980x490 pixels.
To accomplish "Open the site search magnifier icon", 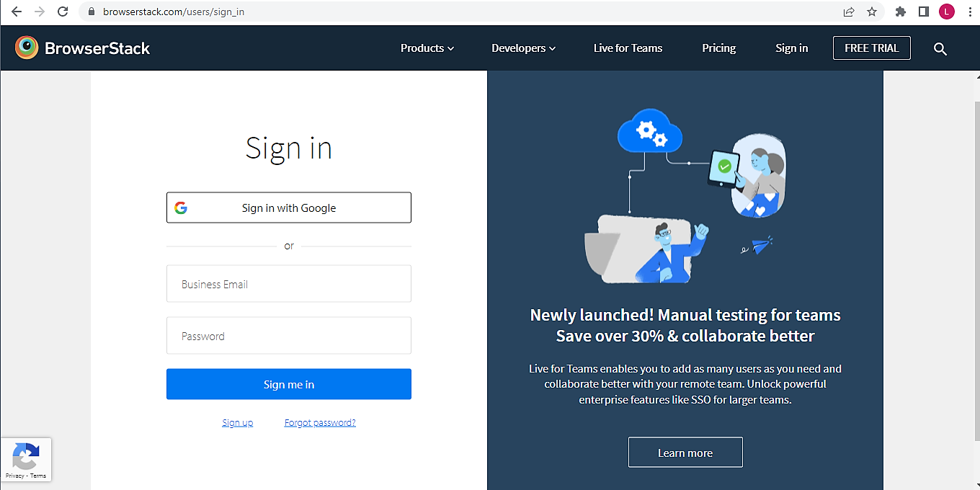I will coord(940,49).
